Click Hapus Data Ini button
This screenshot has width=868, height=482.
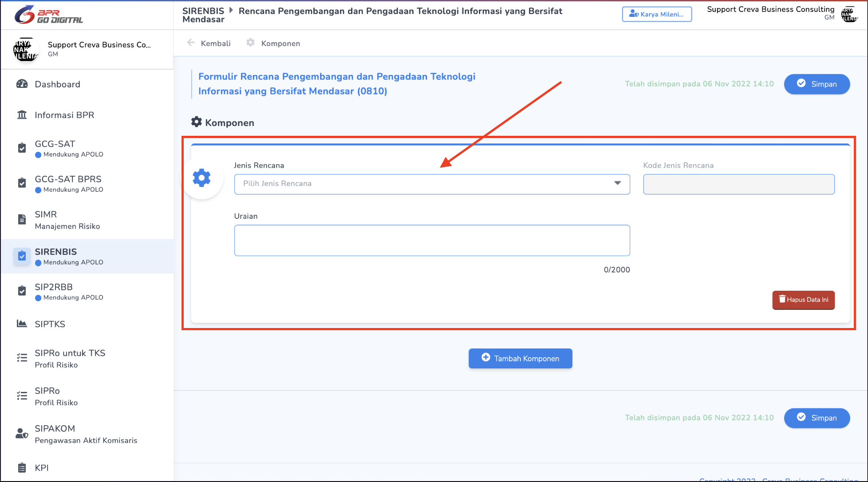(803, 300)
